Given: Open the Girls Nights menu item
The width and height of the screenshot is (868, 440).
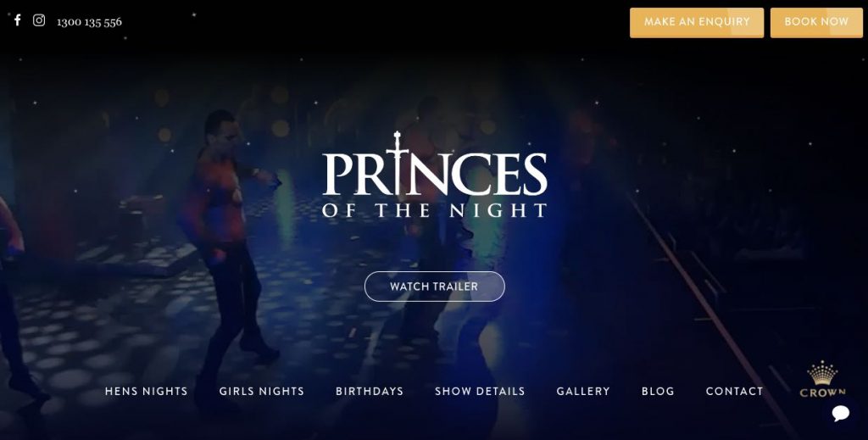Looking at the screenshot, I should [262, 392].
